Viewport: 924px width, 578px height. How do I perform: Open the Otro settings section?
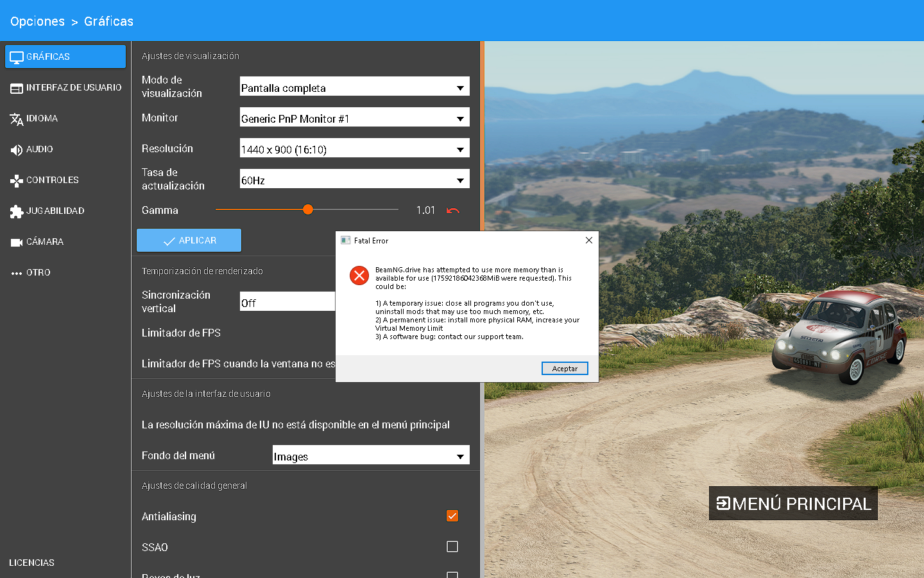tap(65, 272)
